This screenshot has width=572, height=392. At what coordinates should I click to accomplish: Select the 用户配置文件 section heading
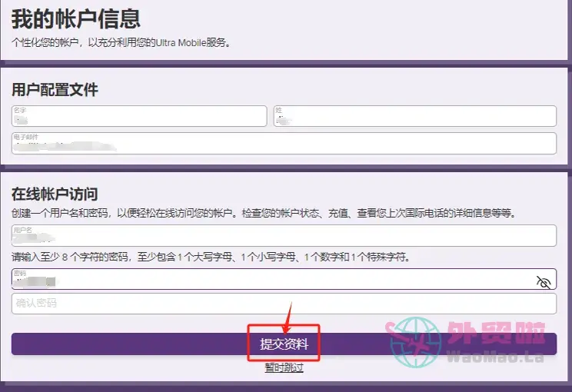pyautogui.click(x=55, y=90)
